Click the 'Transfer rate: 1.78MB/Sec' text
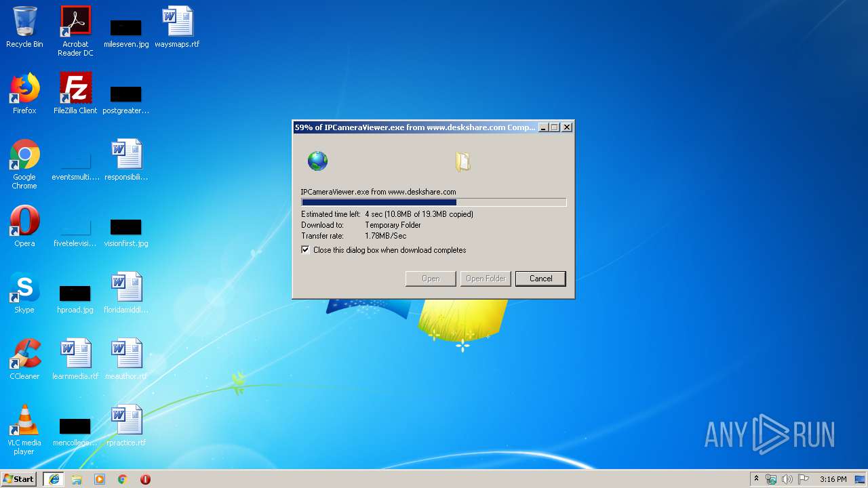The height and width of the screenshot is (488, 868). [x=354, y=236]
